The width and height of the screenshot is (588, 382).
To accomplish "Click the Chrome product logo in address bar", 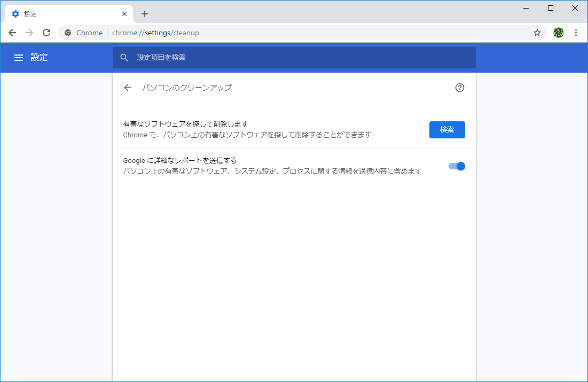I will tap(67, 33).
